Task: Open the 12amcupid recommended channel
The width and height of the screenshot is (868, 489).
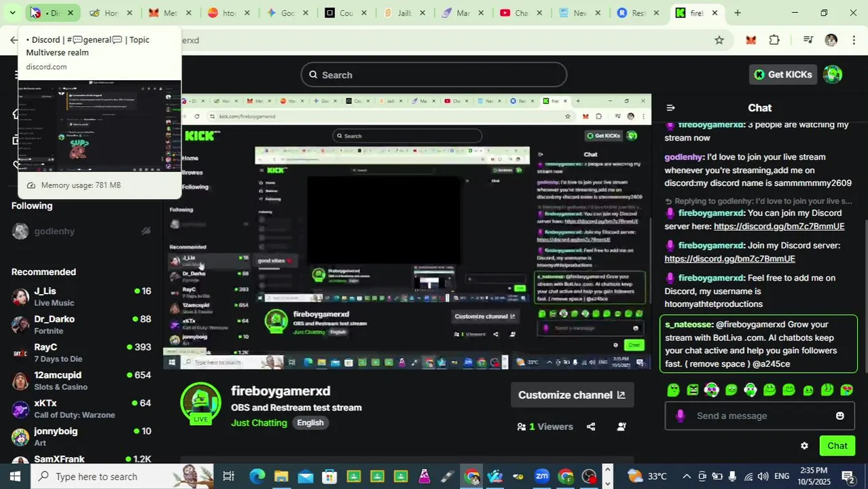Action: (x=82, y=380)
